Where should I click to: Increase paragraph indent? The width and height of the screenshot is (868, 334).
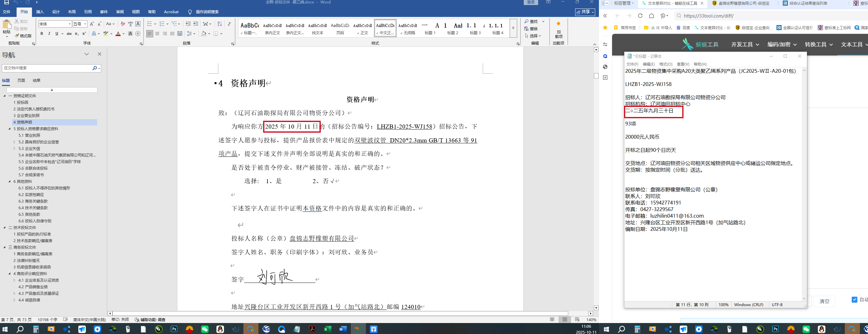196,24
